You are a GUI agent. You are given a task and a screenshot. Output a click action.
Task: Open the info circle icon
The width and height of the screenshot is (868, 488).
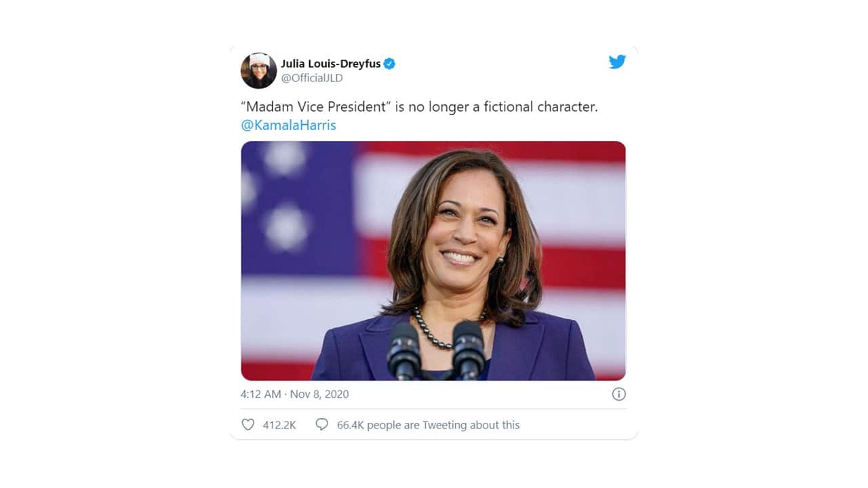[618, 394]
